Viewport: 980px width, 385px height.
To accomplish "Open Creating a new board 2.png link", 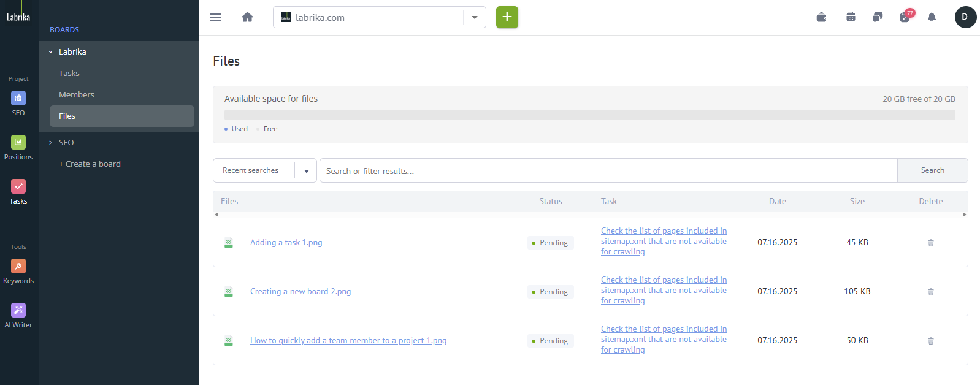I will point(301,291).
